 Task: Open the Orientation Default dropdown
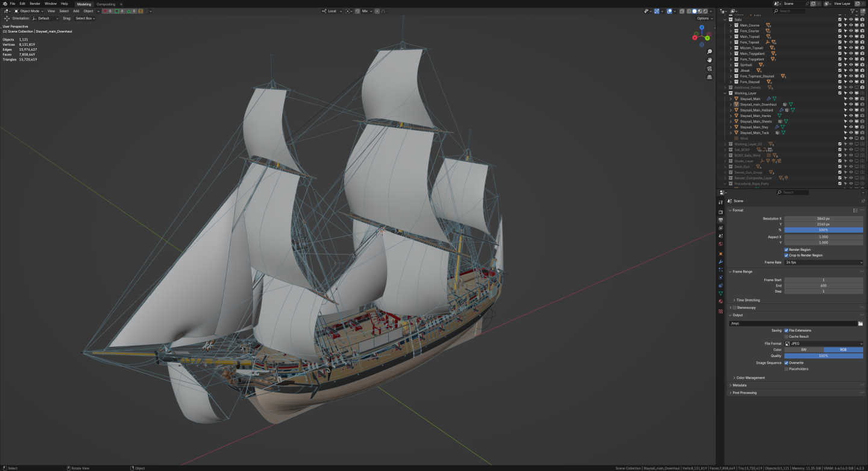(45, 18)
